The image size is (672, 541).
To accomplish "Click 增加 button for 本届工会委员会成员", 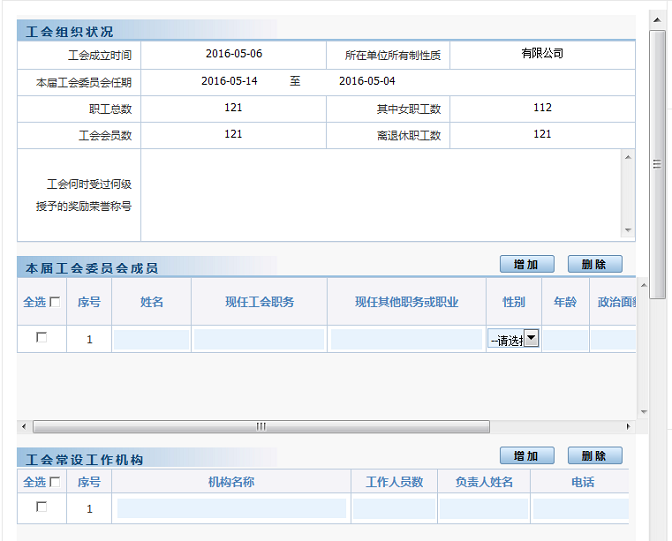I will point(527,264).
